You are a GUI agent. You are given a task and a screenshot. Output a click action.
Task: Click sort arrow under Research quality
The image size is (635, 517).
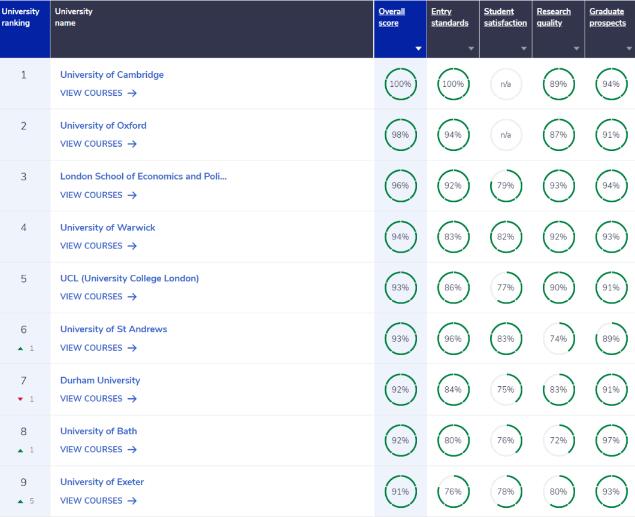pyautogui.click(x=576, y=49)
